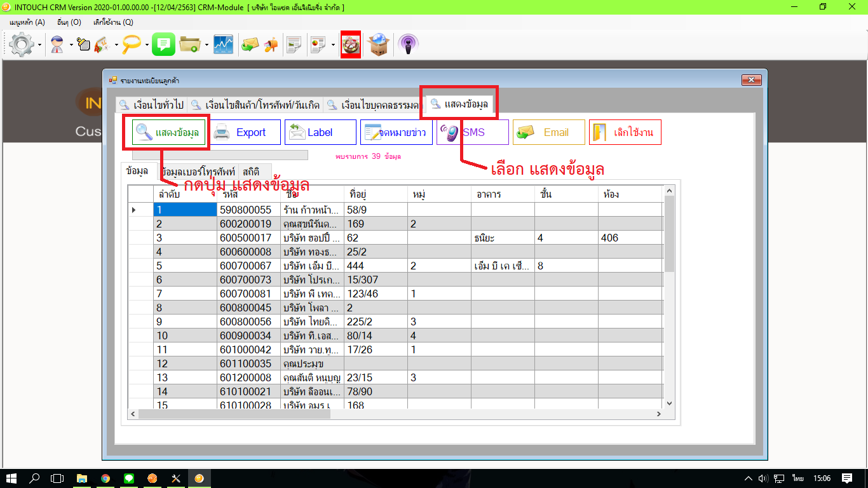The height and width of the screenshot is (488, 868).
Task: Open dropdown arrow next to magnifying glass icon
Action: point(147,45)
